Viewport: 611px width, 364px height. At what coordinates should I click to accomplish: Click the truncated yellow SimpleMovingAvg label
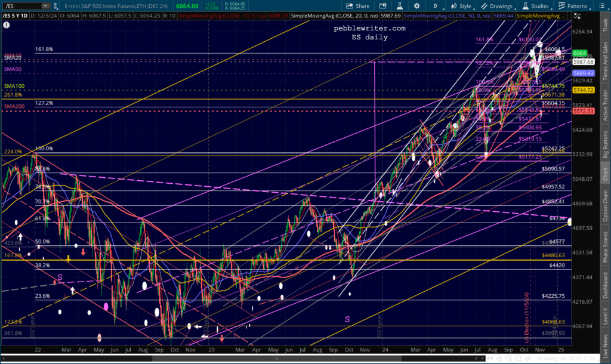point(541,16)
